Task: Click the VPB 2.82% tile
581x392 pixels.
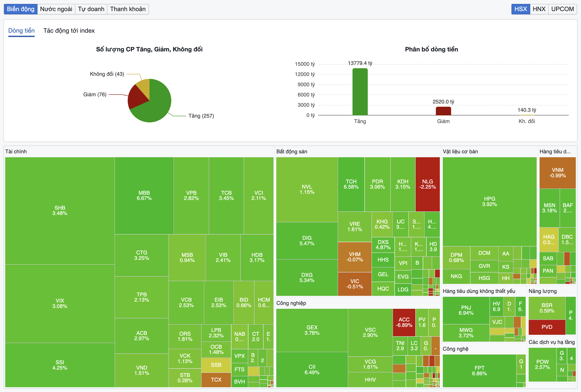Action: [x=191, y=196]
